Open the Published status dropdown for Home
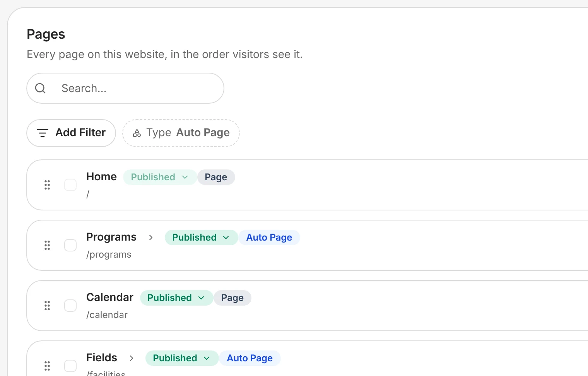This screenshot has width=588, height=376. coord(160,177)
